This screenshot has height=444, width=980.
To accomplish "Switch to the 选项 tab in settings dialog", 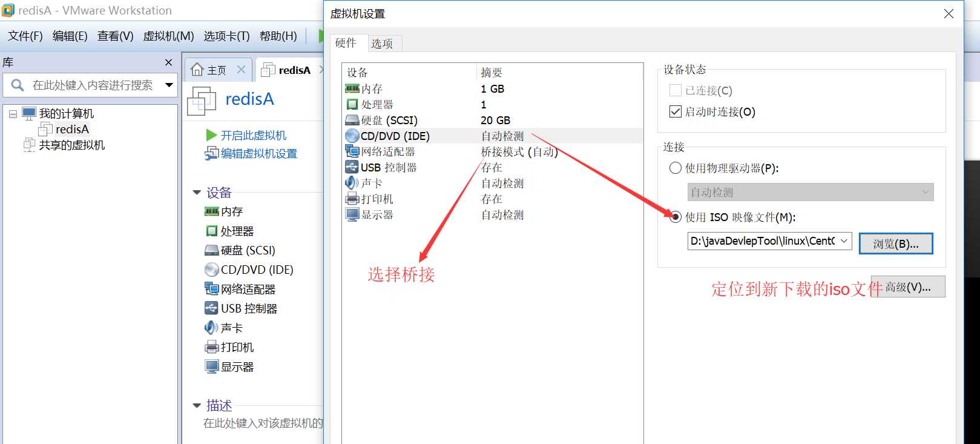I will 382,44.
